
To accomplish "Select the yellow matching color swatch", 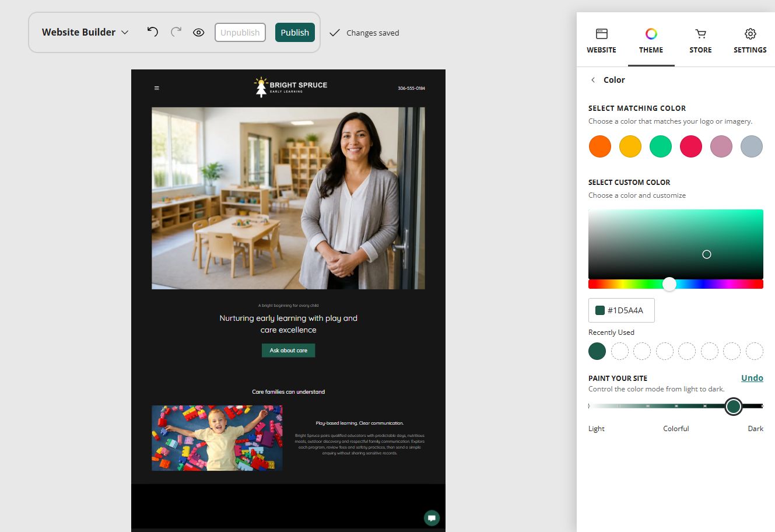I will point(630,146).
